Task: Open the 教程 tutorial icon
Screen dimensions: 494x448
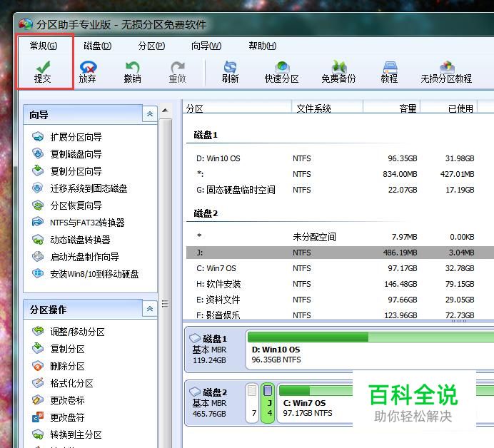Action: [x=390, y=67]
